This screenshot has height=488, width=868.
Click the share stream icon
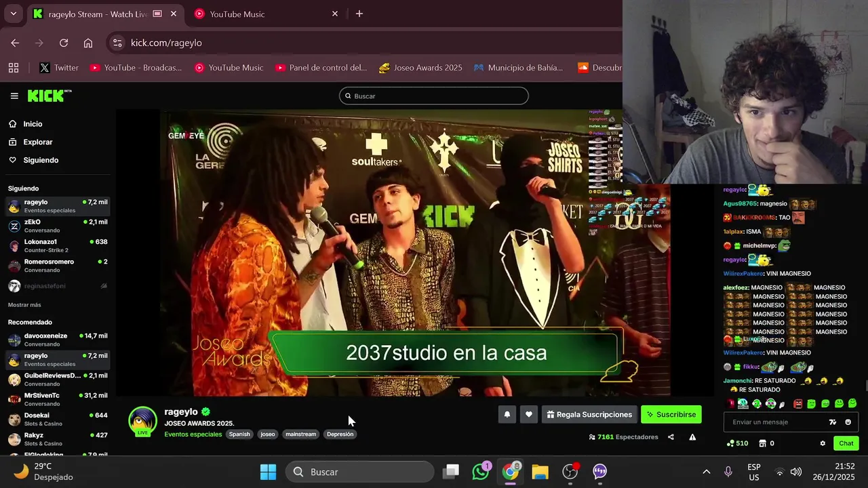pyautogui.click(x=671, y=437)
